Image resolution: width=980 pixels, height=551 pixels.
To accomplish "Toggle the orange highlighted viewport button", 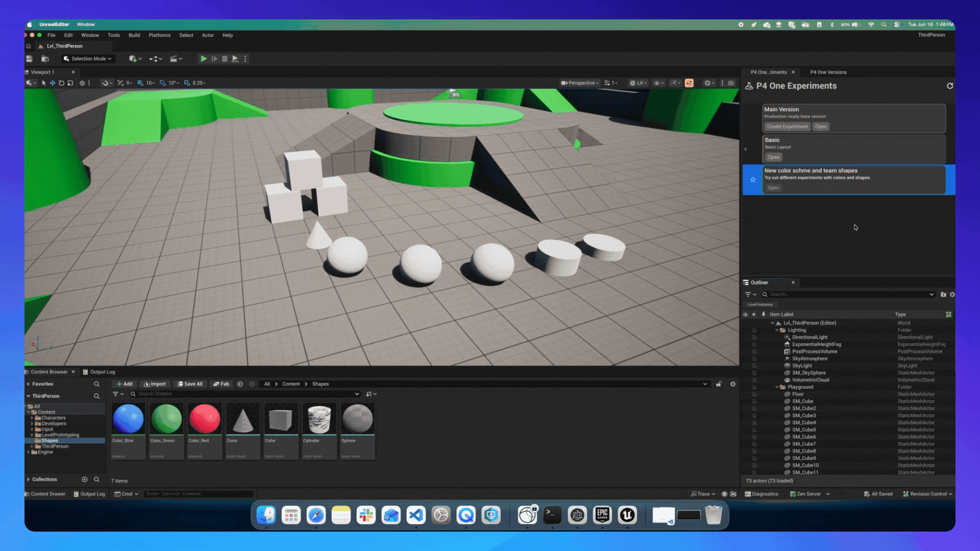I will pos(689,83).
